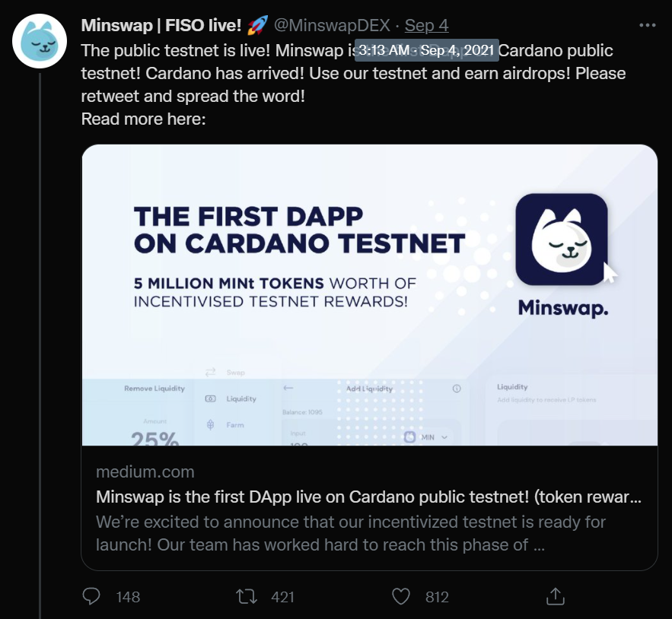The height and width of the screenshot is (619, 672).
Task: Click the 421 retweets count
Action: coord(282,597)
